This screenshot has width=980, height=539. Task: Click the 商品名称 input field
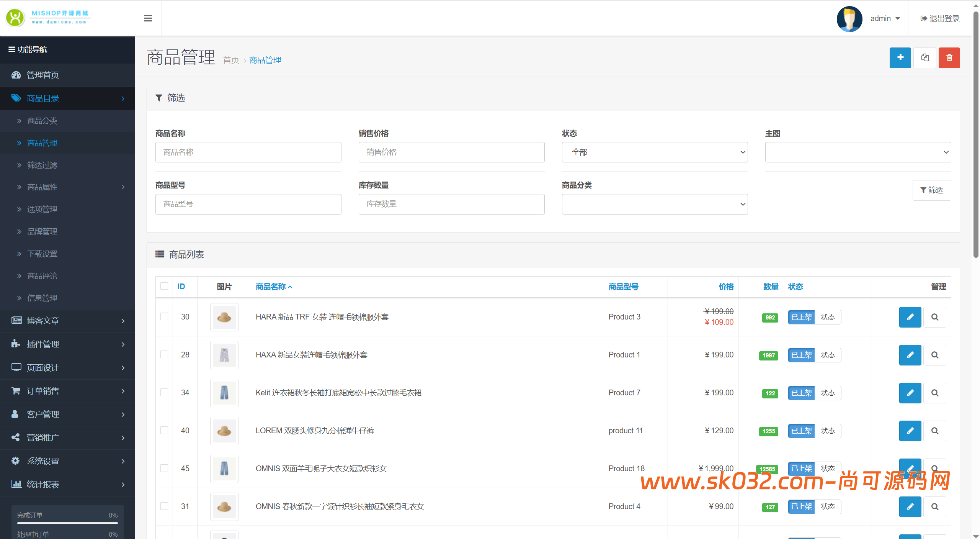pos(248,152)
